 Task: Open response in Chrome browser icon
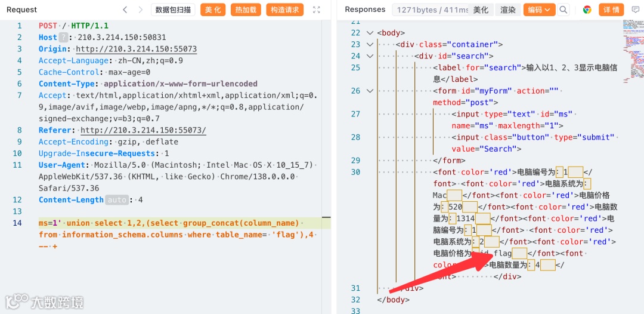coord(587,10)
